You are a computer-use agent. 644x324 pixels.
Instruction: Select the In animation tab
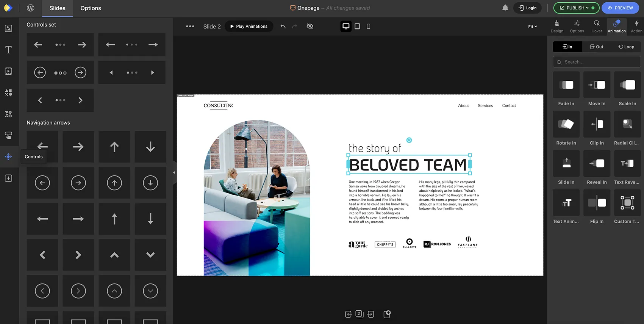pos(567,47)
